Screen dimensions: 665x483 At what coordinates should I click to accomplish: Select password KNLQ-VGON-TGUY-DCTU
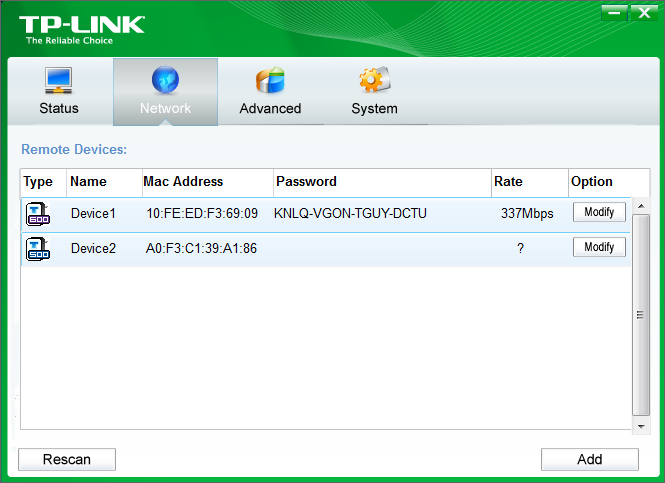pyautogui.click(x=350, y=213)
